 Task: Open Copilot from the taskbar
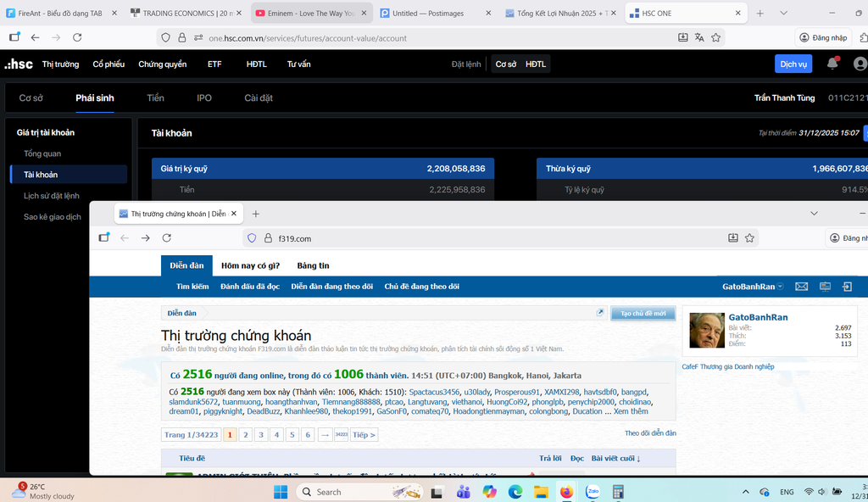point(489,492)
